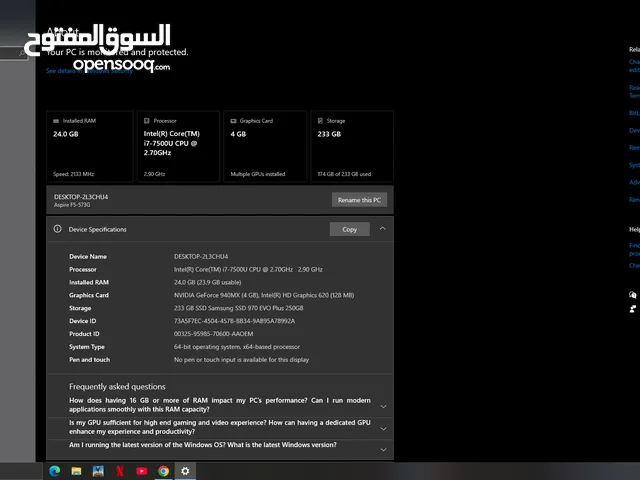Select the 24.0 GB value on RAM card
The image size is (640, 480).
pyautogui.click(x=66, y=134)
